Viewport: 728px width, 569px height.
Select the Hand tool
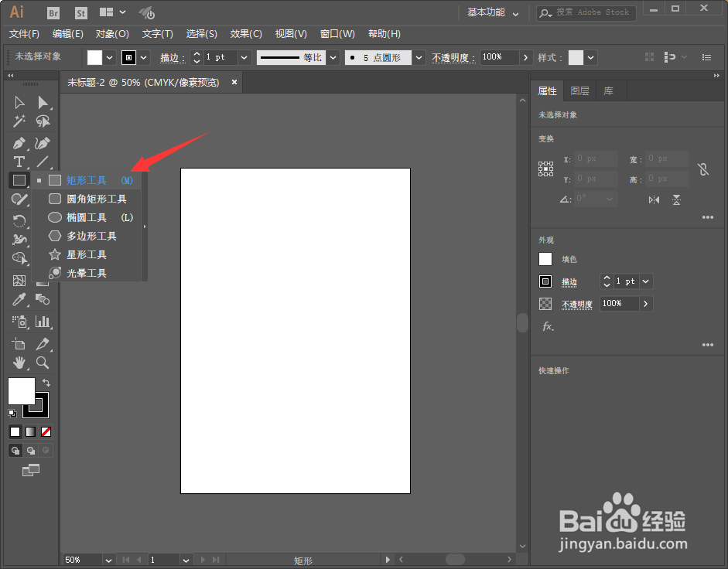(x=19, y=363)
